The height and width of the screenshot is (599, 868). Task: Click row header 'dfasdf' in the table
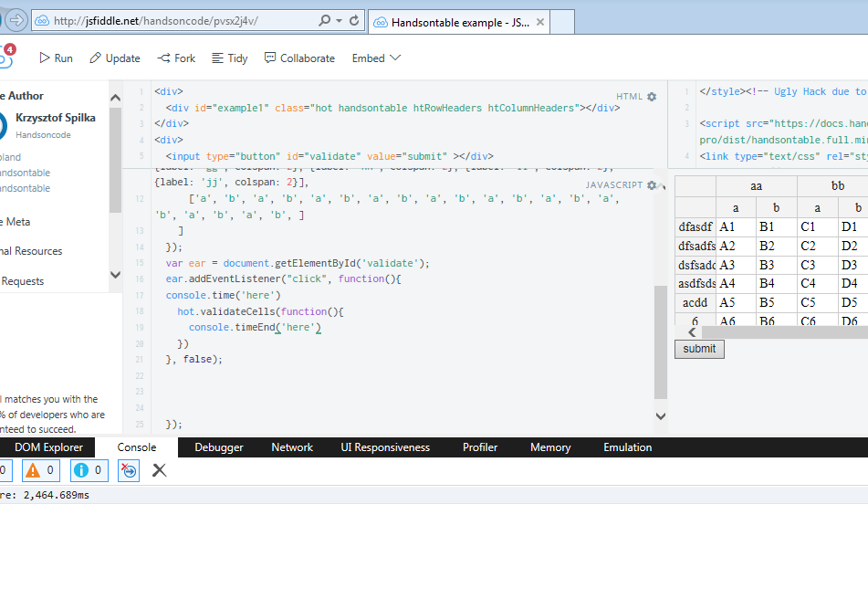coord(695,227)
